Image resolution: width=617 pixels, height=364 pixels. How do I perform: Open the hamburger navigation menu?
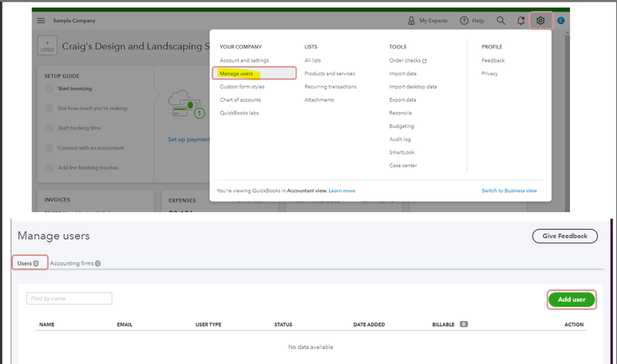(41, 20)
